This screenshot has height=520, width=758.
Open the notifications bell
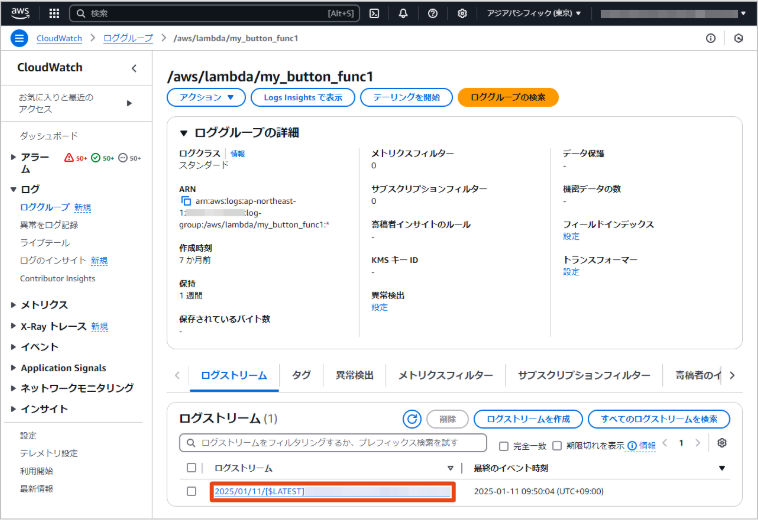403,14
